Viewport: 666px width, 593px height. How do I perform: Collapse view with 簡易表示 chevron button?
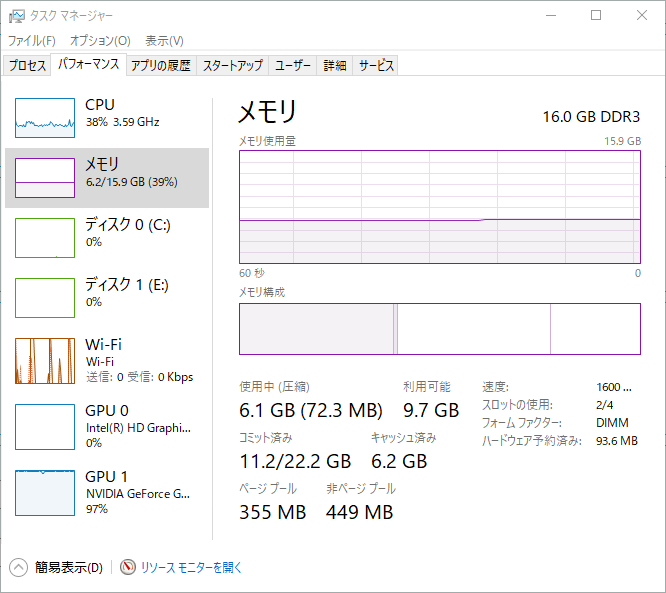point(19,567)
